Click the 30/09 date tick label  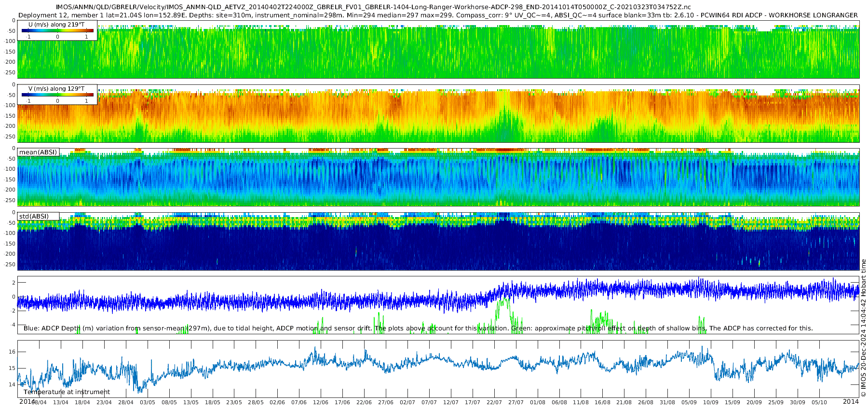pyautogui.click(x=798, y=402)
